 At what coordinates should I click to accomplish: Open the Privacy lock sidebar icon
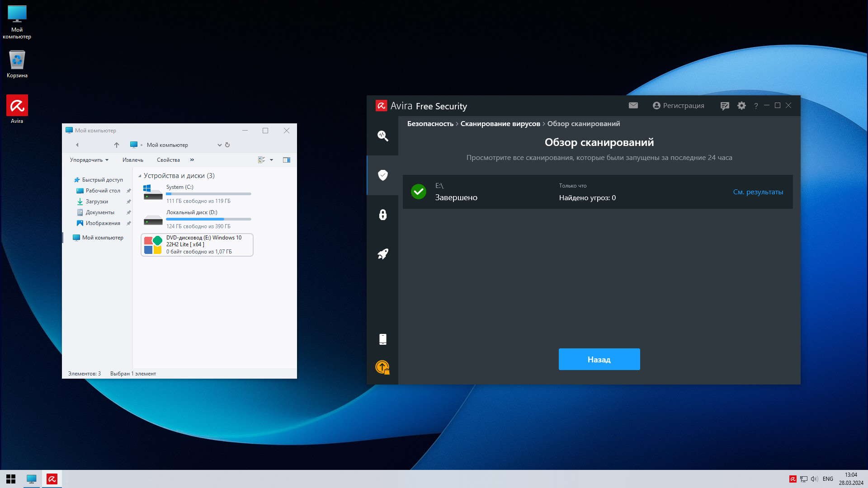pos(382,215)
